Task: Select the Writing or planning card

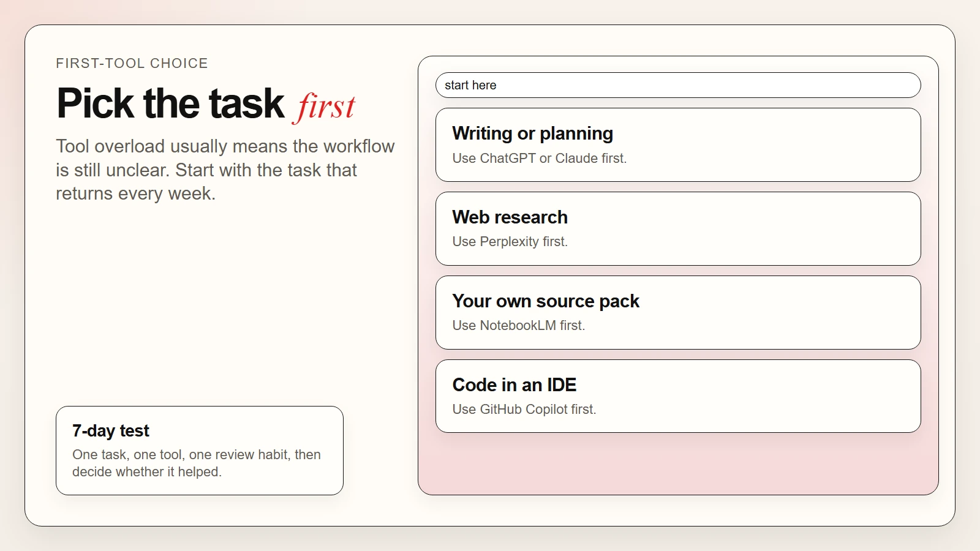Action: coord(678,145)
